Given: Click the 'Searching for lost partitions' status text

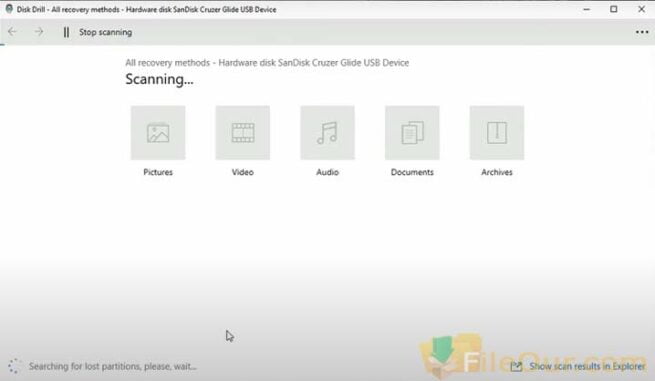Looking at the screenshot, I should 112,366.
